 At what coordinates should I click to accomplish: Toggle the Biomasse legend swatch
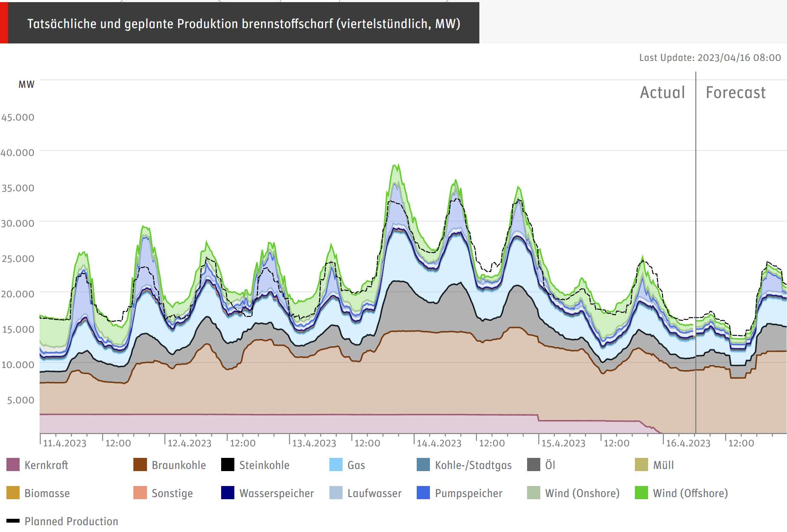(13, 493)
